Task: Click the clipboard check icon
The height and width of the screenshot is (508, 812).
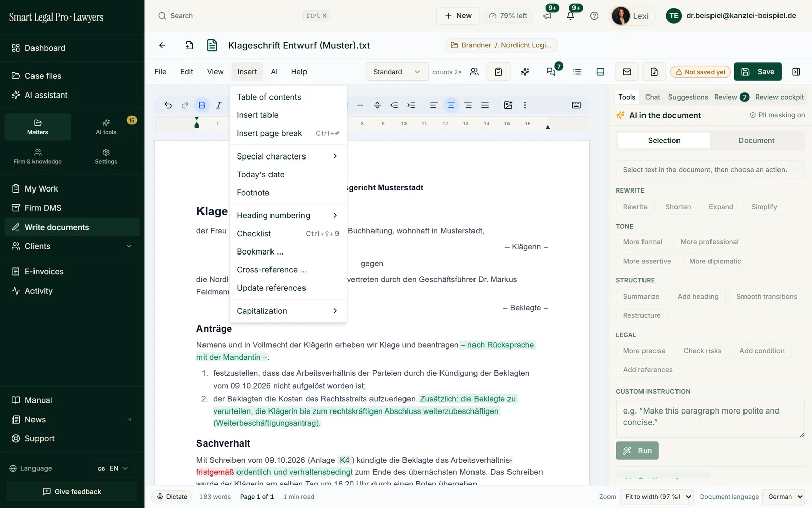Action: pyautogui.click(x=498, y=72)
